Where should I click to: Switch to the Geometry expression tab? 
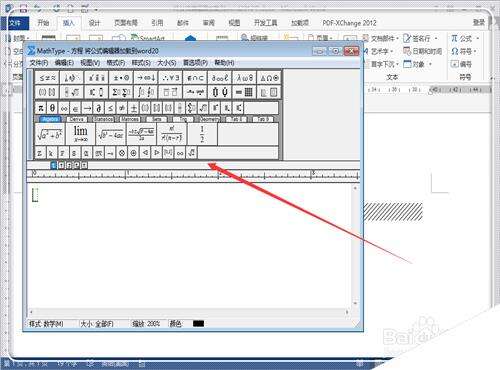coord(209,119)
